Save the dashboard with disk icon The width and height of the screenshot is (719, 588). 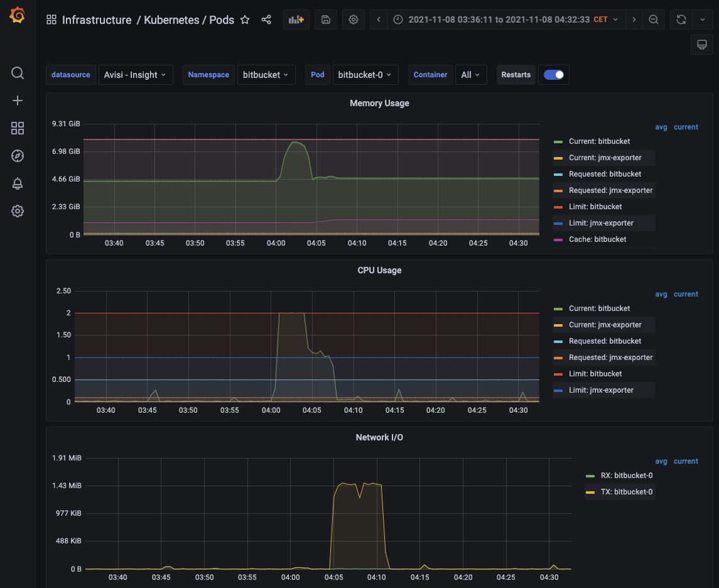point(325,19)
